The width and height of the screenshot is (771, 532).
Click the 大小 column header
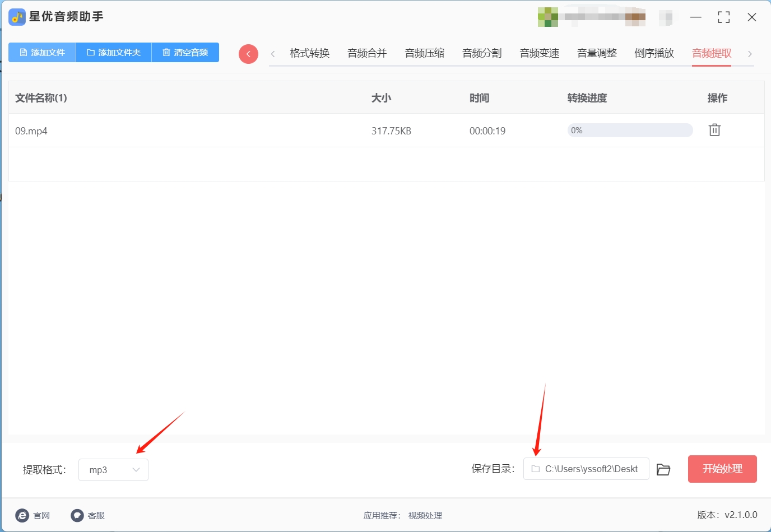coord(381,98)
